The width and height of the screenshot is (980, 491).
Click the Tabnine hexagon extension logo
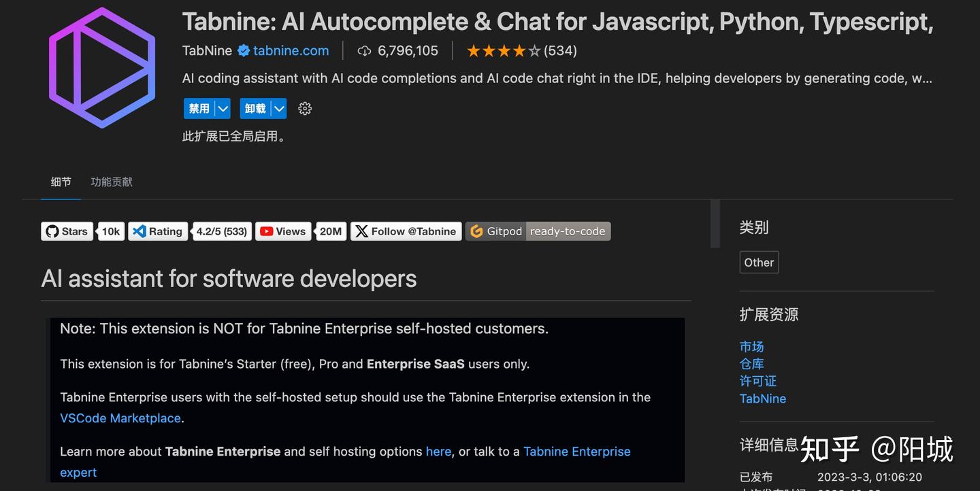(102, 68)
